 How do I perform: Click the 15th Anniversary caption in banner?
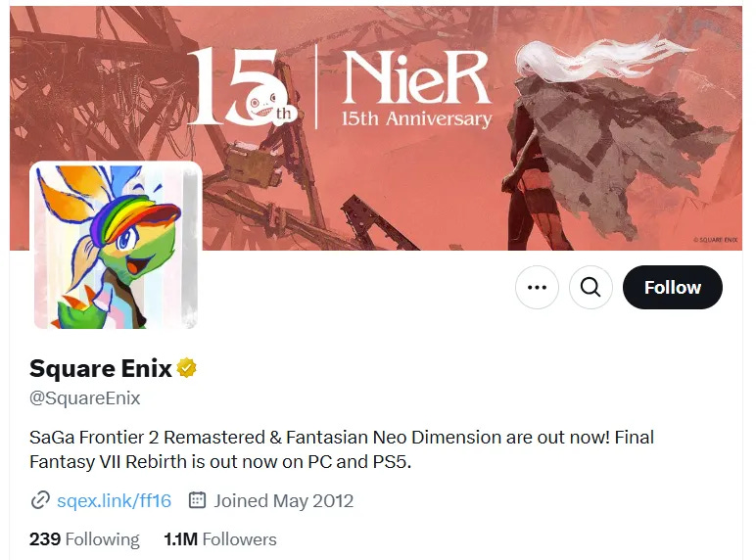click(417, 118)
